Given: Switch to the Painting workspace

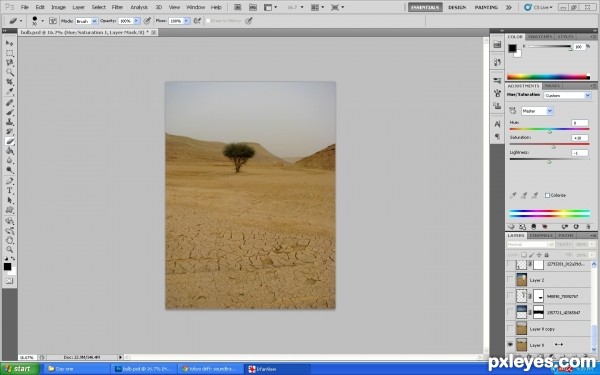Looking at the screenshot, I should coord(486,7).
